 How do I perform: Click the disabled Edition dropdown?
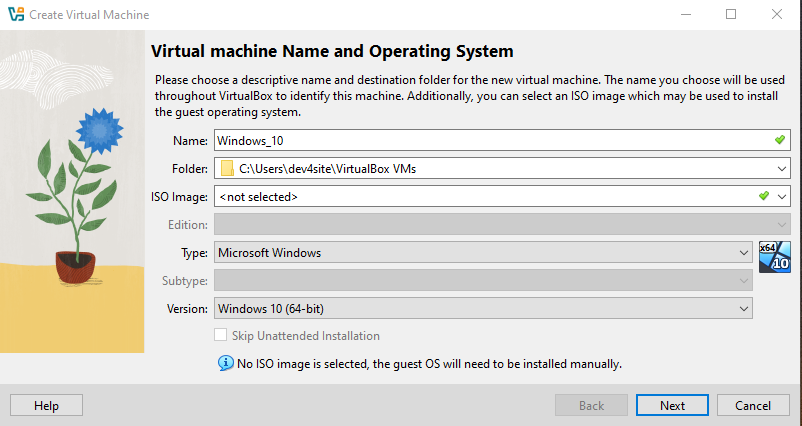point(500,225)
